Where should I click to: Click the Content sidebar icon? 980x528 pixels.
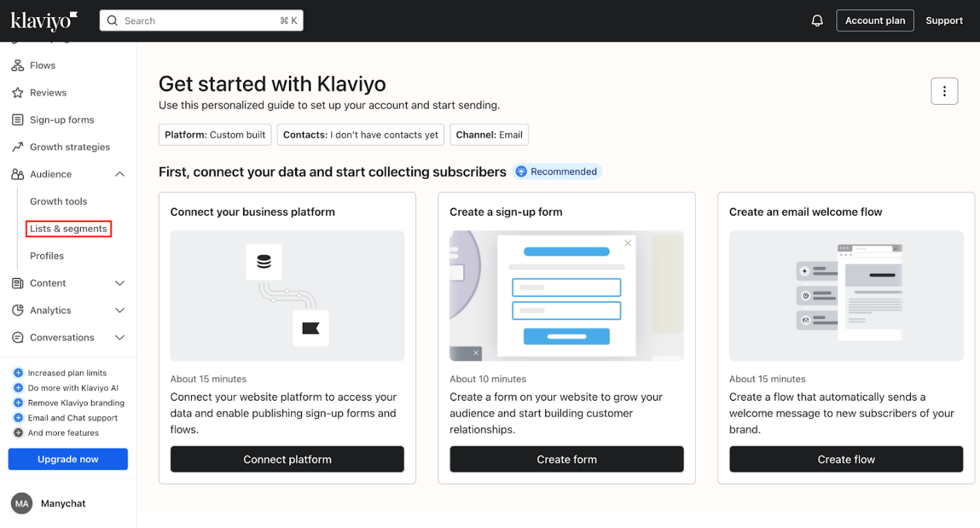coord(16,283)
